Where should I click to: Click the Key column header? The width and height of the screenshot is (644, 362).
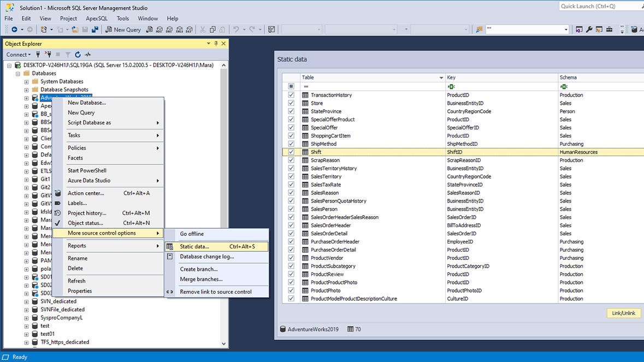coord(501,78)
